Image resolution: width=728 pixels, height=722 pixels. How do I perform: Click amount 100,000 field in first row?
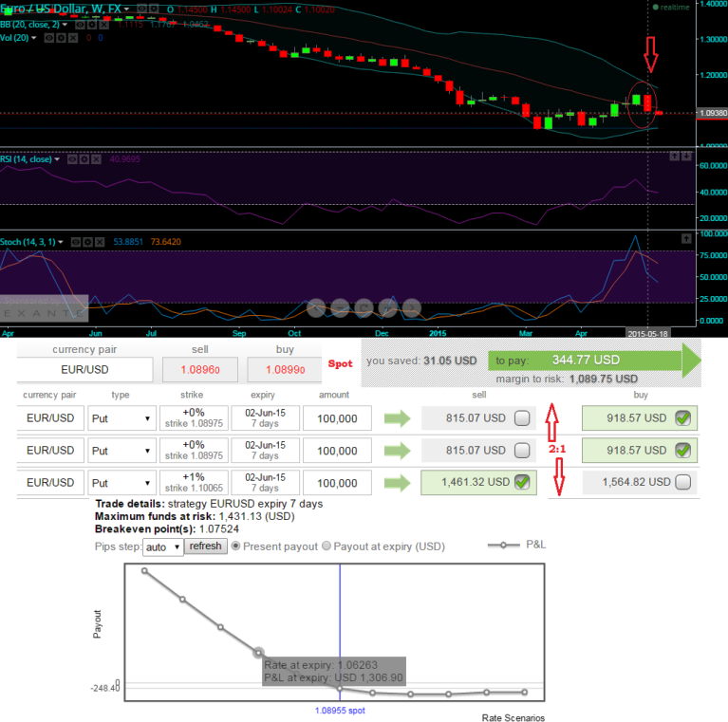pyautogui.click(x=337, y=418)
